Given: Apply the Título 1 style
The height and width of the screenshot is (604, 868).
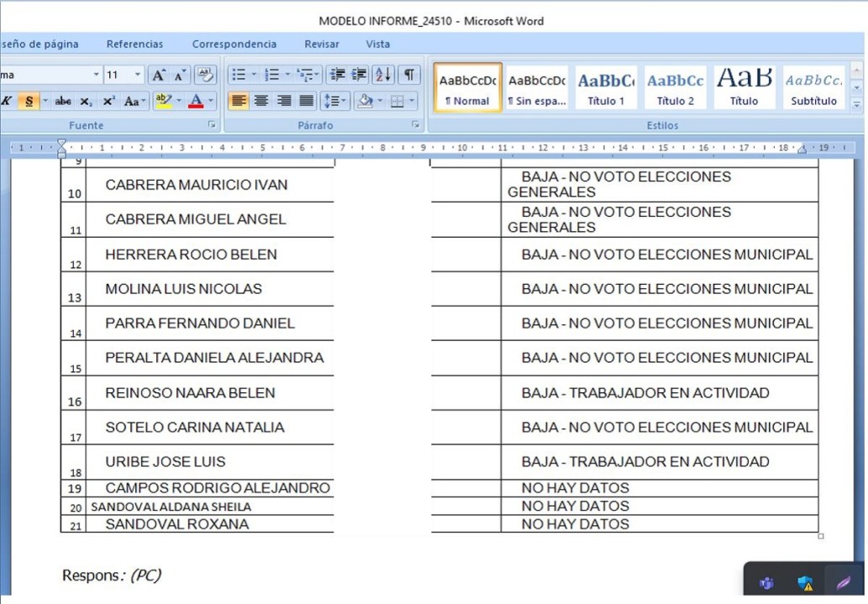Looking at the screenshot, I should pyautogui.click(x=606, y=87).
